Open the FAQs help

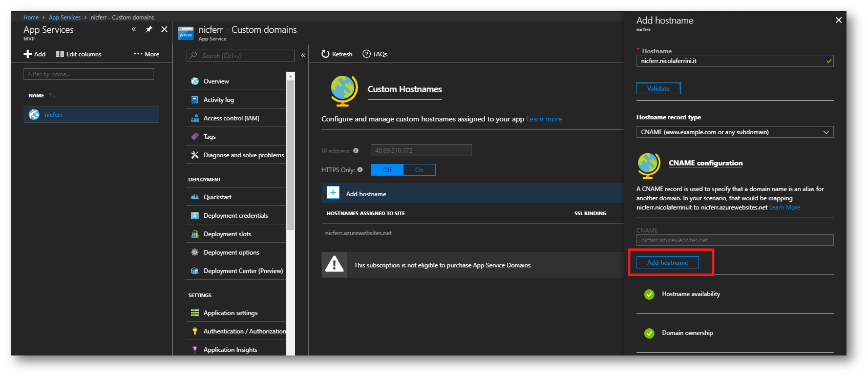(375, 54)
